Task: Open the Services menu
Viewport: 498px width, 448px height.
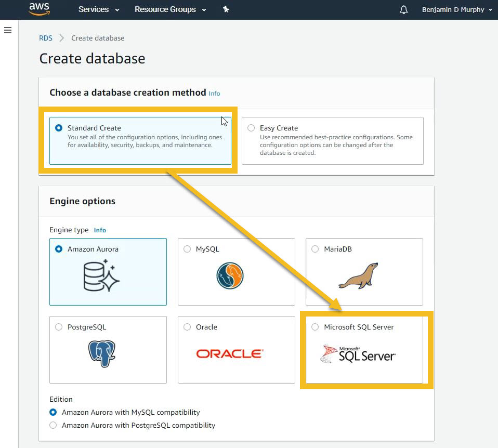Action: pyautogui.click(x=99, y=9)
